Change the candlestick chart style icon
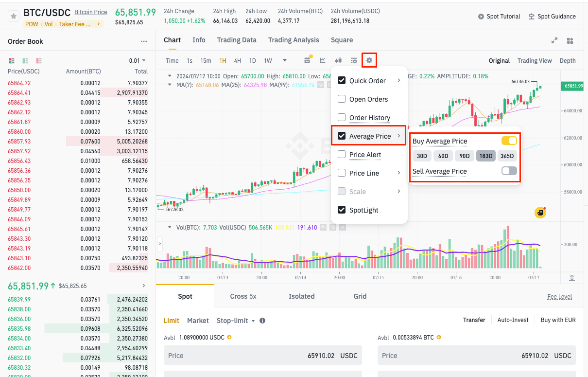This screenshot has width=588, height=377. click(338, 60)
